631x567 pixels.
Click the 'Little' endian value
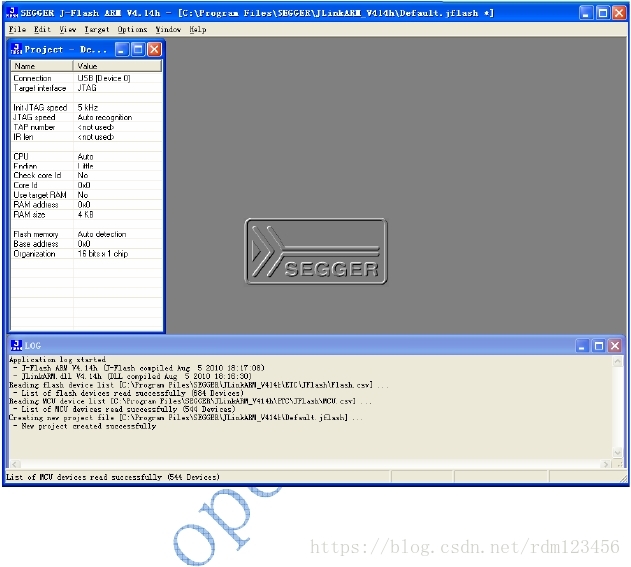point(85,166)
